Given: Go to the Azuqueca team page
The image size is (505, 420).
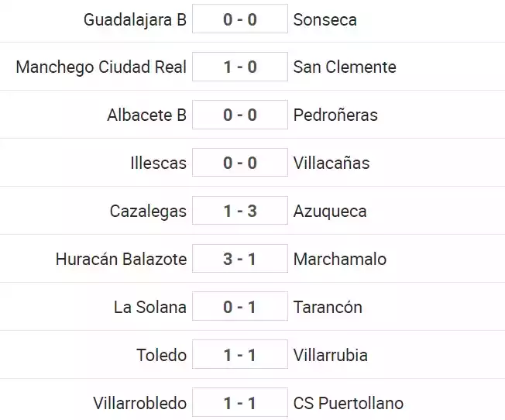Looking at the screenshot, I should tap(330, 211).
